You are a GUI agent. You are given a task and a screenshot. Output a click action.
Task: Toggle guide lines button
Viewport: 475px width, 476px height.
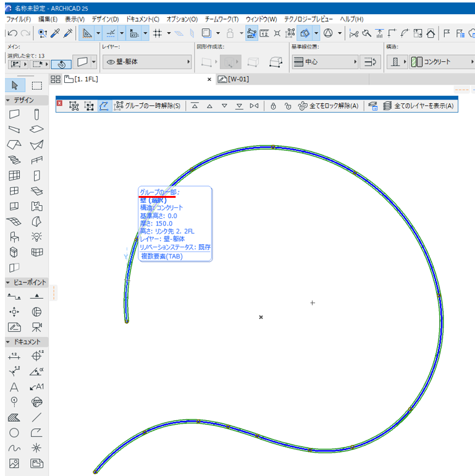click(x=87, y=33)
